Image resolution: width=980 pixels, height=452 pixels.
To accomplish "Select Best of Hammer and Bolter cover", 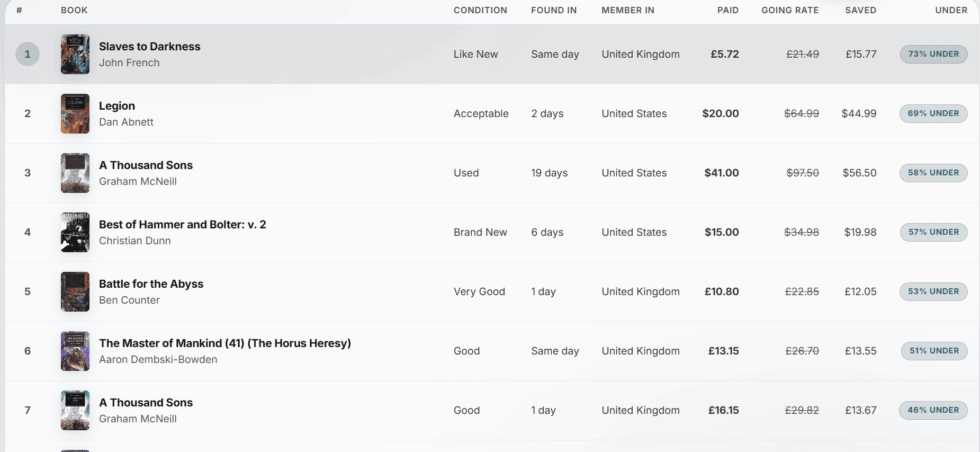I will [75, 232].
